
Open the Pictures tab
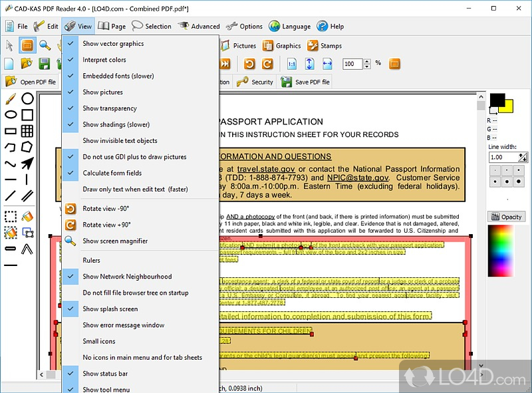[238, 45]
